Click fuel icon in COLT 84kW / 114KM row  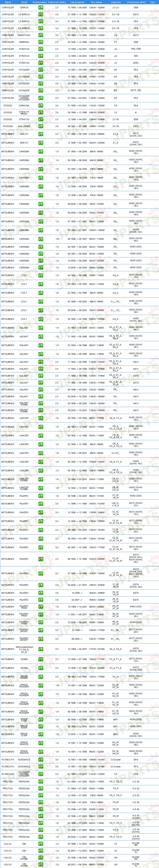tap(40, 284)
